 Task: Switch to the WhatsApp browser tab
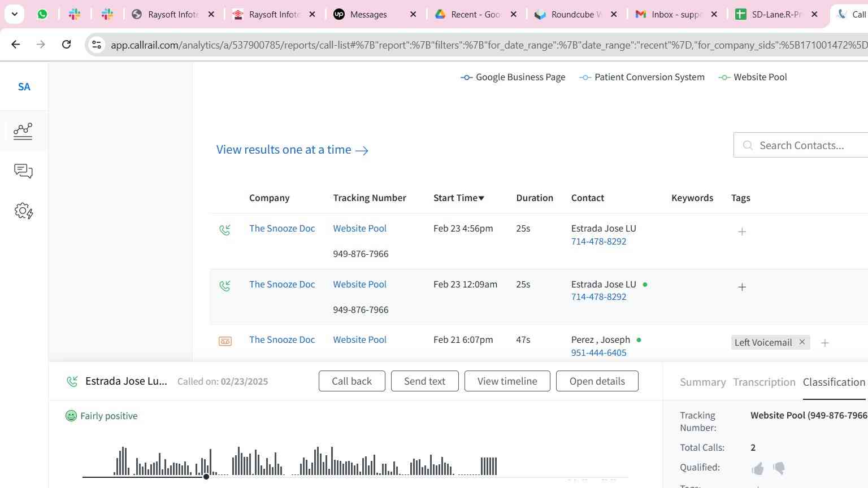(42, 14)
